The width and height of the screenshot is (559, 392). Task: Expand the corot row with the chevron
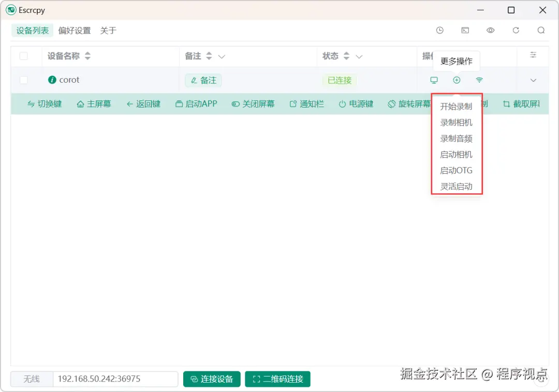(533, 80)
